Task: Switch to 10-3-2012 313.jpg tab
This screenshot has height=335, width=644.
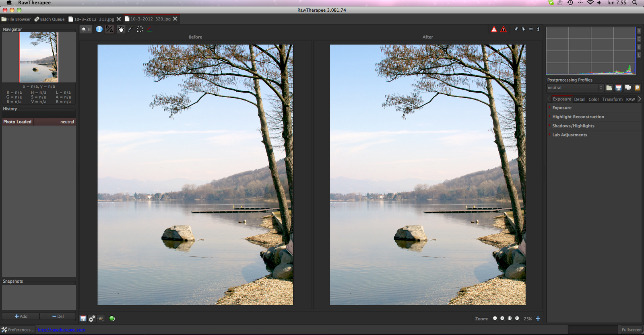Action: 91,19
